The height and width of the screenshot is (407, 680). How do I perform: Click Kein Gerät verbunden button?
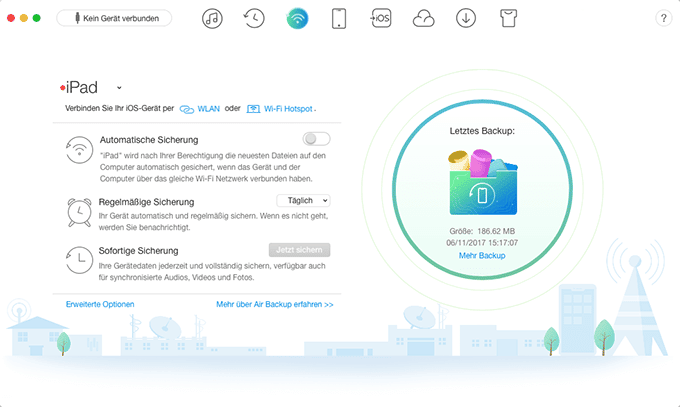(114, 18)
